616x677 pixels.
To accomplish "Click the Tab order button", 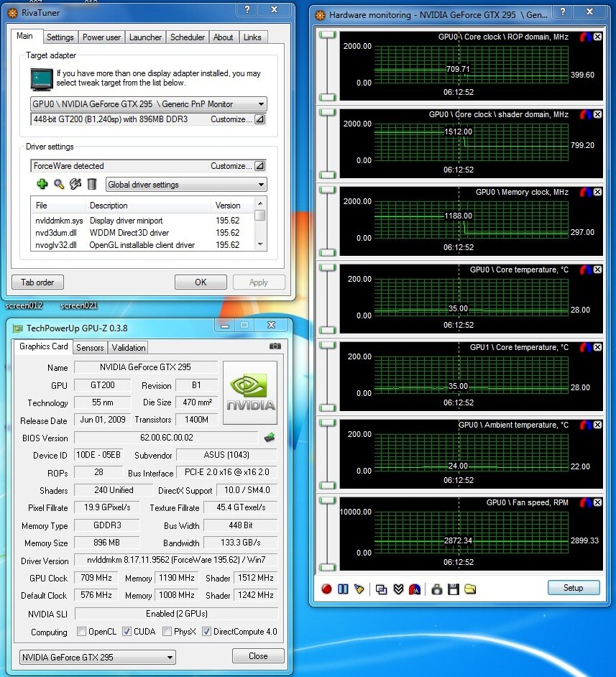I will [x=37, y=282].
